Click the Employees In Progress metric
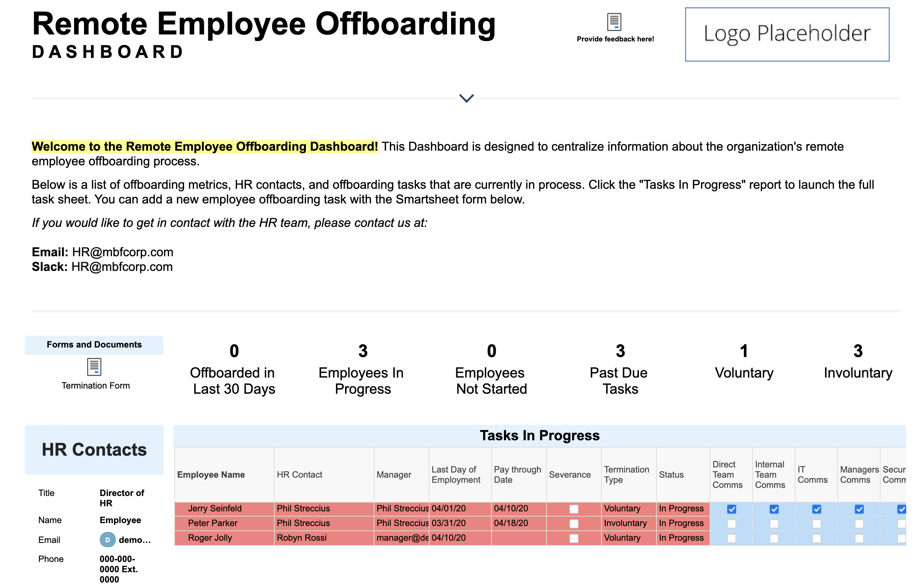The width and height of the screenshot is (922, 588). [x=362, y=370]
